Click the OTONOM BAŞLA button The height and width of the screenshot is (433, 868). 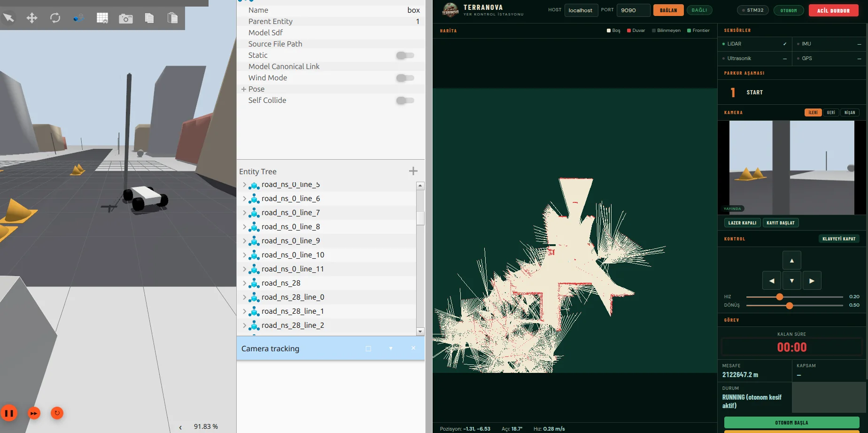tap(791, 422)
